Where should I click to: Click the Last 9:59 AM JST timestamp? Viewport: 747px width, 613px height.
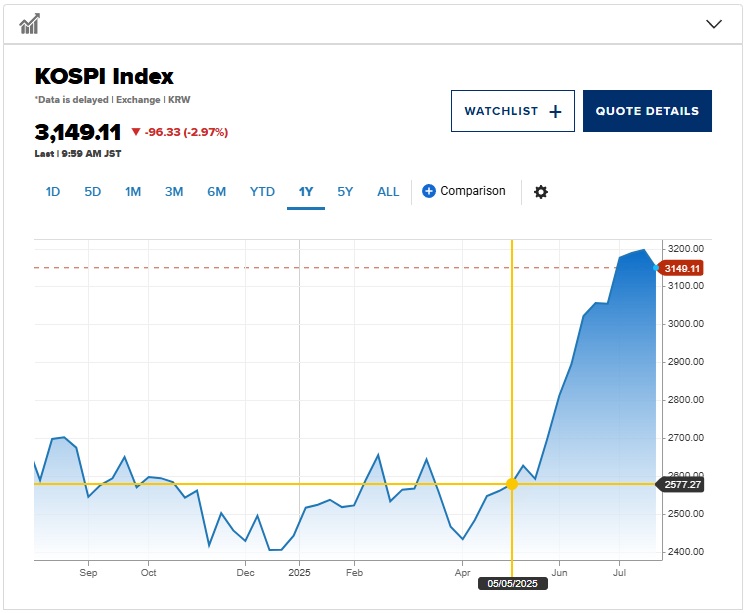click(x=78, y=154)
